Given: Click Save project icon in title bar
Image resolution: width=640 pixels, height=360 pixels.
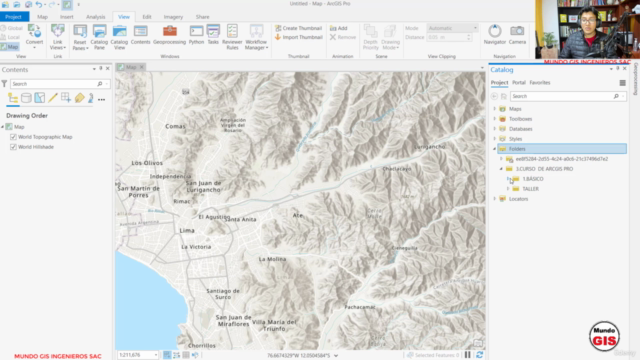Looking at the screenshot, I should click(x=28, y=4).
